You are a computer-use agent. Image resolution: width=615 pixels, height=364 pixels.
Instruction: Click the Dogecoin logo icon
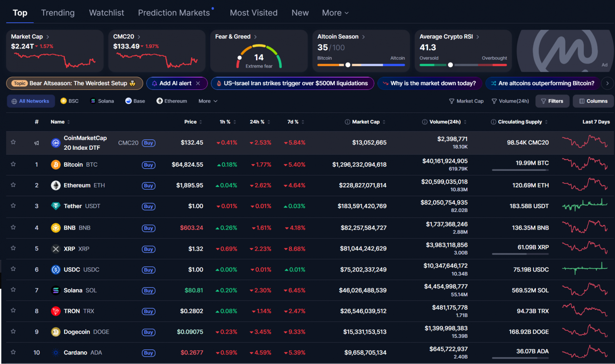[x=56, y=332]
